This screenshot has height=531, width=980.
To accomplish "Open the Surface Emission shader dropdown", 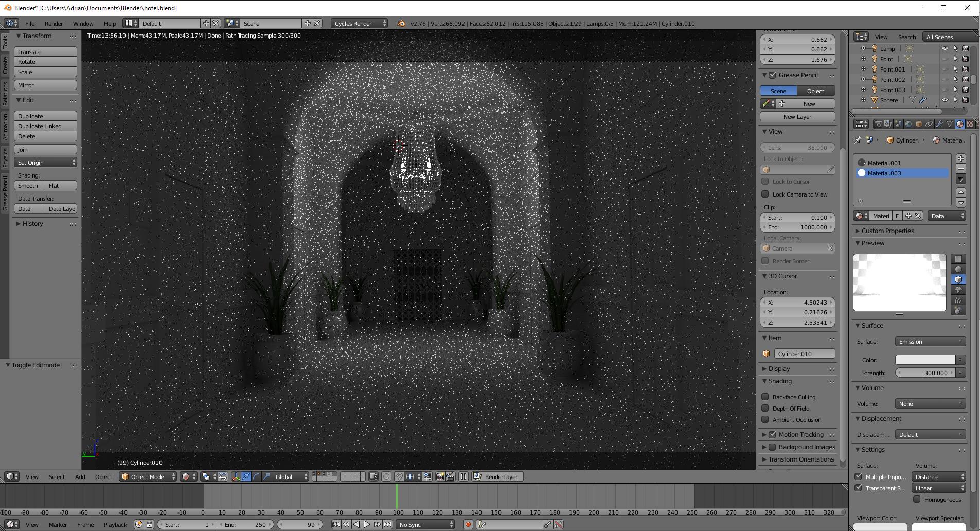I will pyautogui.click(x=930, y=342).
